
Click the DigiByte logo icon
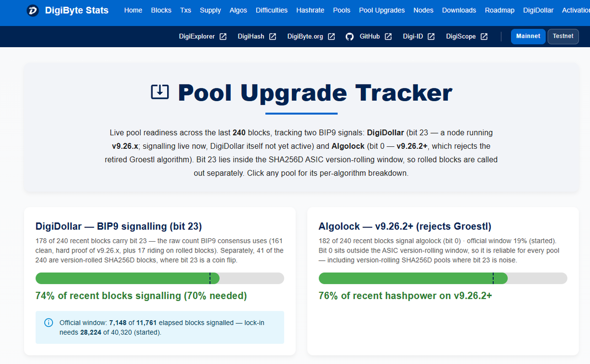33,10
